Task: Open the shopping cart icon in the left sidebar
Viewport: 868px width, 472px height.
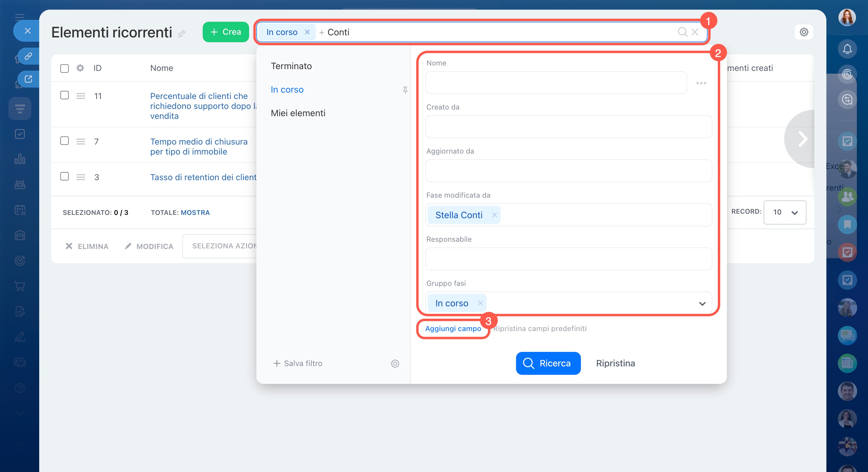Action: [x=20, y=286]
